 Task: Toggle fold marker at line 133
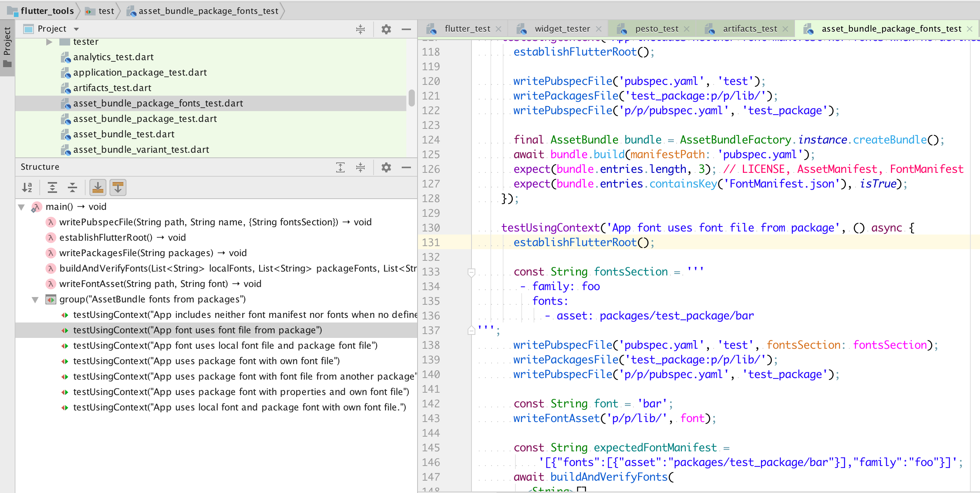pyautogui.click(x=471, y=272)
